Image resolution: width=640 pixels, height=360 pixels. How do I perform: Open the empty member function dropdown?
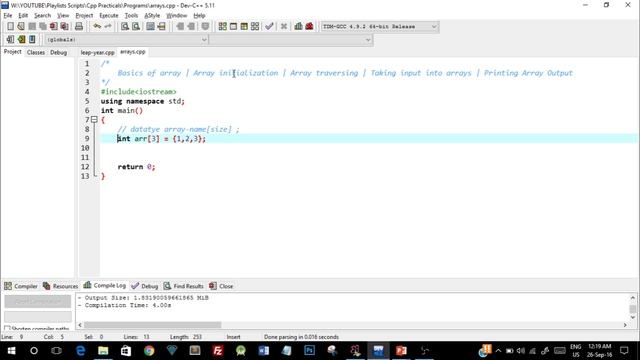(x=291, y=40)
